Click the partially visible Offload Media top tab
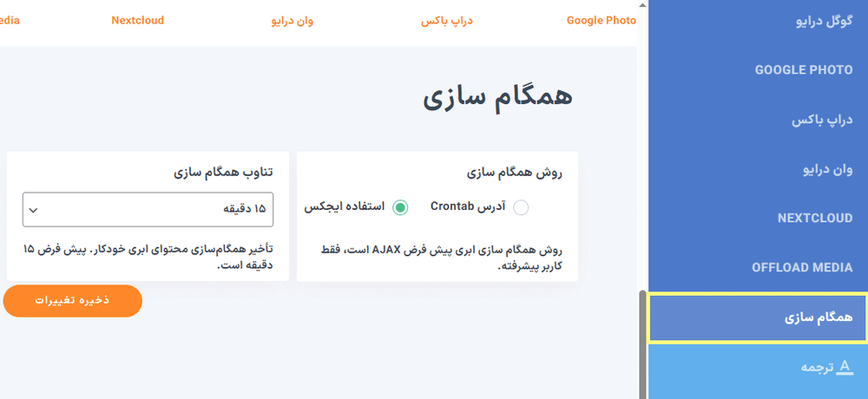Screen dimensions: 868x399 coord(9,20)
